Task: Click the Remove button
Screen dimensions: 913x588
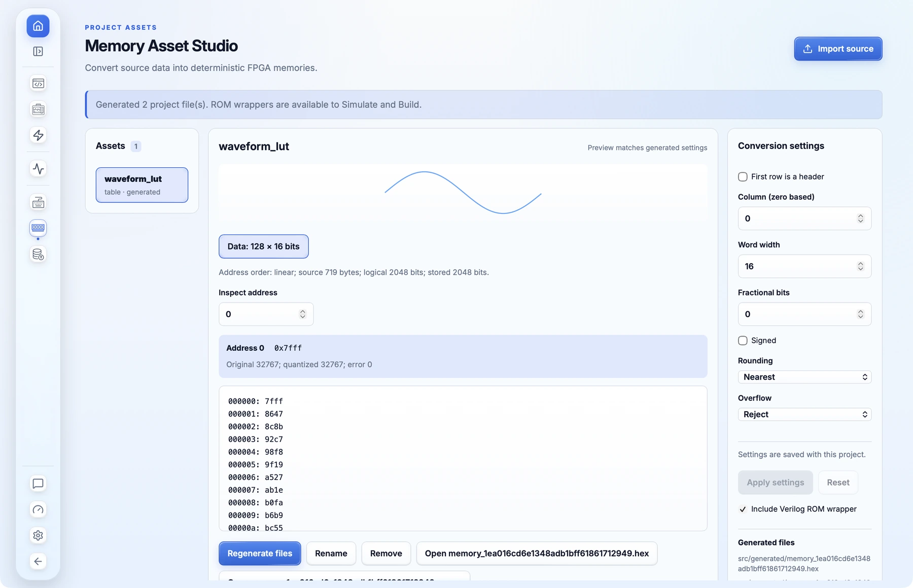Action: tap(386, 554)
